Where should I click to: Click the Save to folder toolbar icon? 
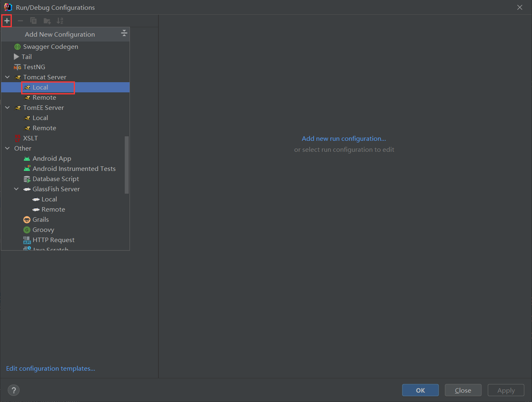[x=47, y=21]
